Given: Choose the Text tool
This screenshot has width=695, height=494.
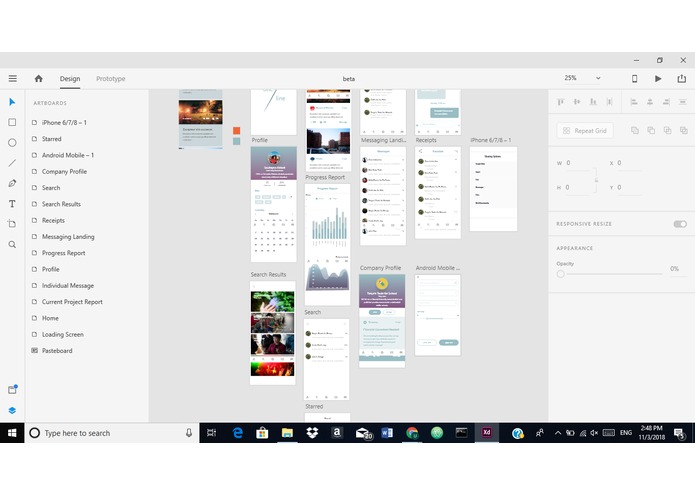Looking at the screenshot, I should click(12, 204).
